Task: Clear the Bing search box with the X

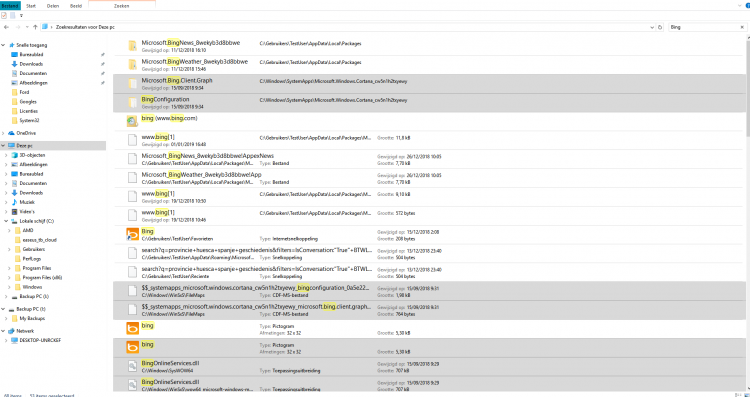Action: [x=742, y=27]
